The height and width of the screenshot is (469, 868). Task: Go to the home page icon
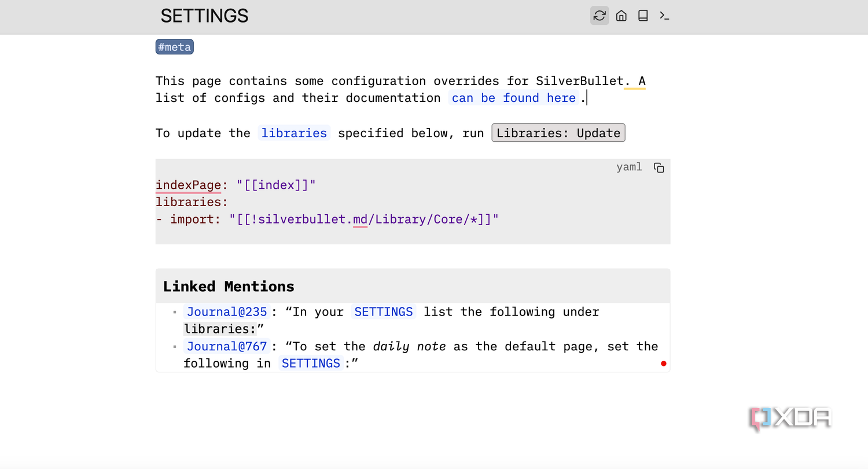click(x=621, y=16)
